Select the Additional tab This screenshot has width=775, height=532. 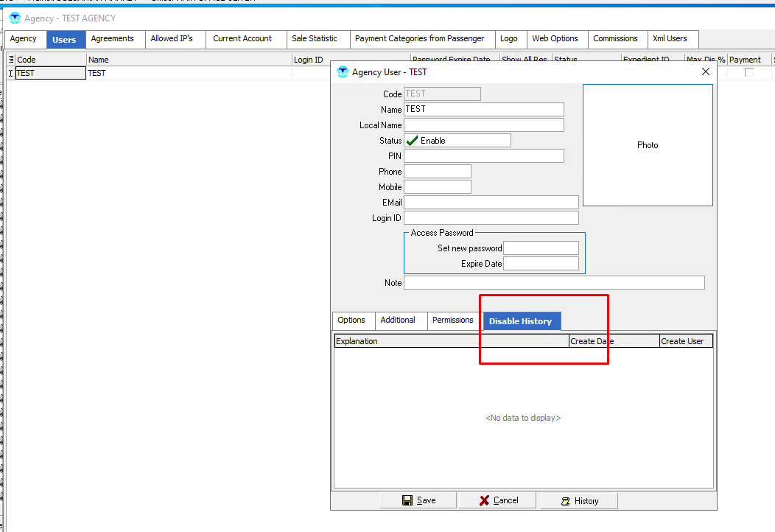click(x=398, y=321)
